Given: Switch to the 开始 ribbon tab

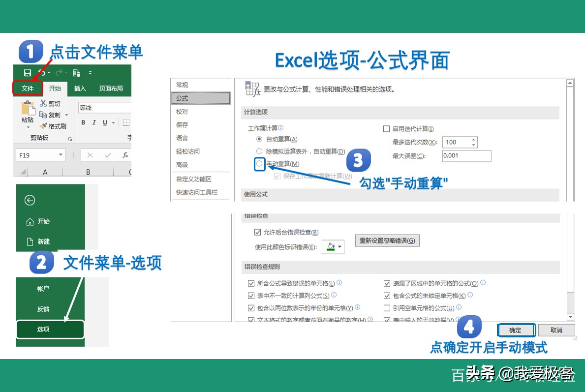Looking at the screenshot, I should click(x=55, y=89).
